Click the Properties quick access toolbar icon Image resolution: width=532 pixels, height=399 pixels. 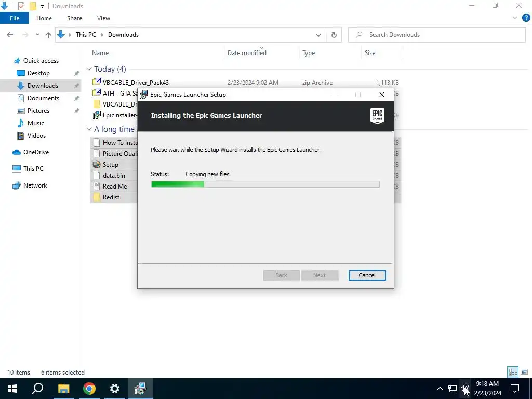(21, 6)
